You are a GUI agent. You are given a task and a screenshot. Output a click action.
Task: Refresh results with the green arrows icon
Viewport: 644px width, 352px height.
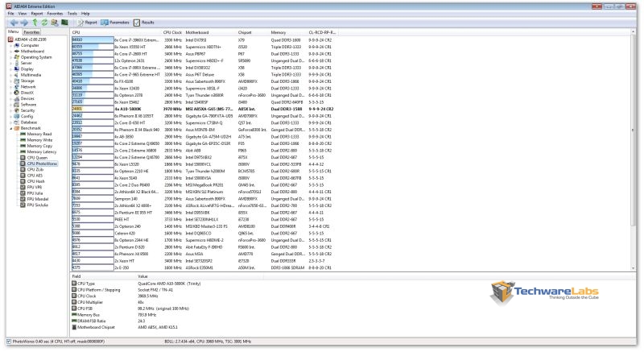(44, 23)
